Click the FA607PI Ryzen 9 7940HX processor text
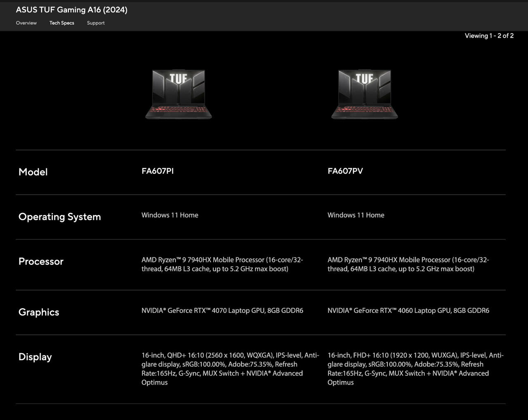 [x=222, y=264]
